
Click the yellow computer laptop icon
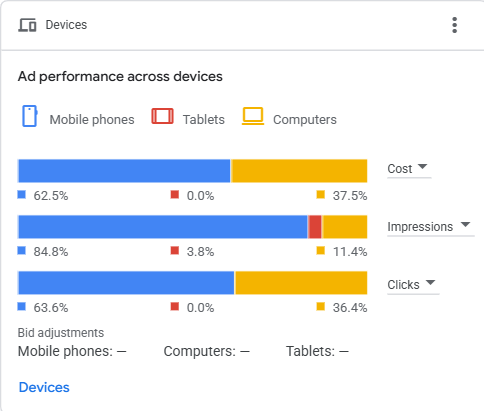pos(253,116)
